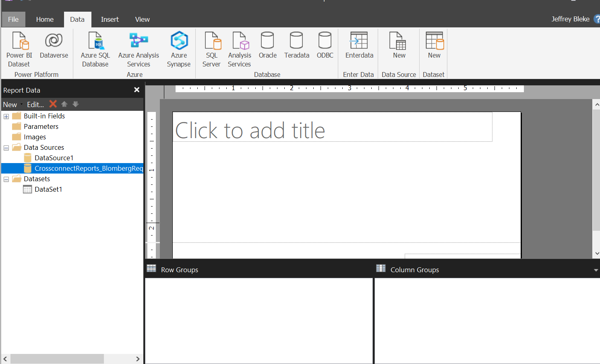Create a New Dataset

[x=434, y=41]
